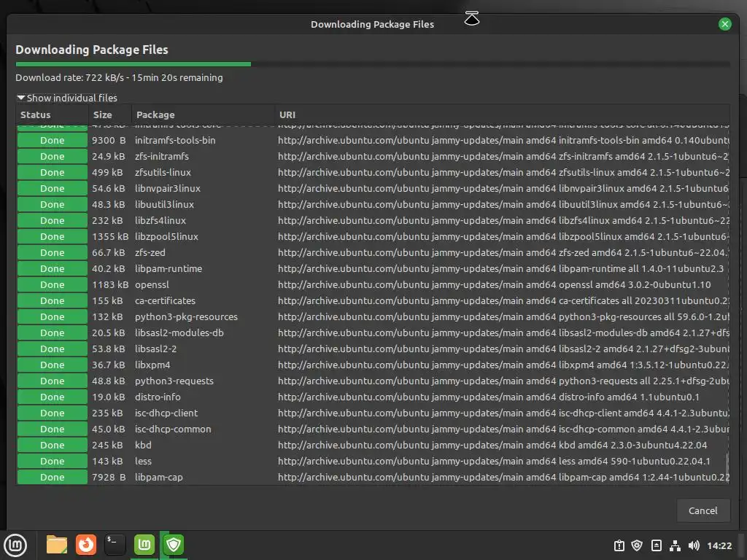Select the less package row
The height and width of the screenshot is (560, 747).
coord(373,461)
